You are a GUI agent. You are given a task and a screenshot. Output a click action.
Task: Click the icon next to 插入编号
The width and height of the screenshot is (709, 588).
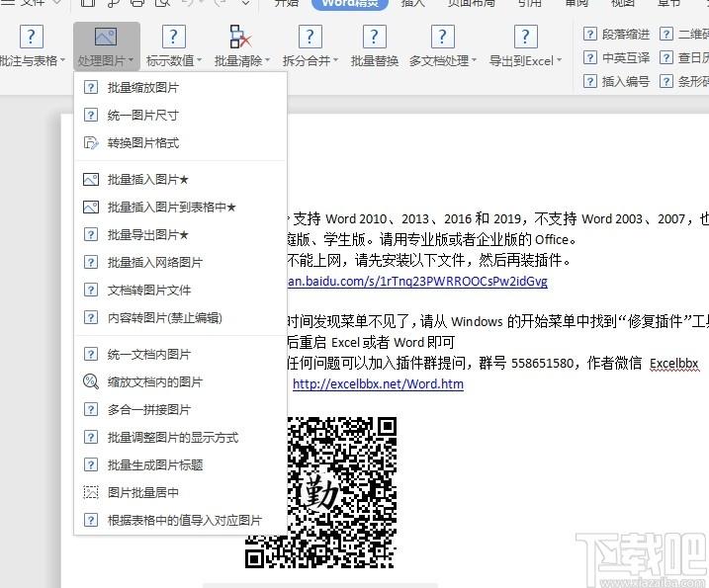tap(589, 81)
